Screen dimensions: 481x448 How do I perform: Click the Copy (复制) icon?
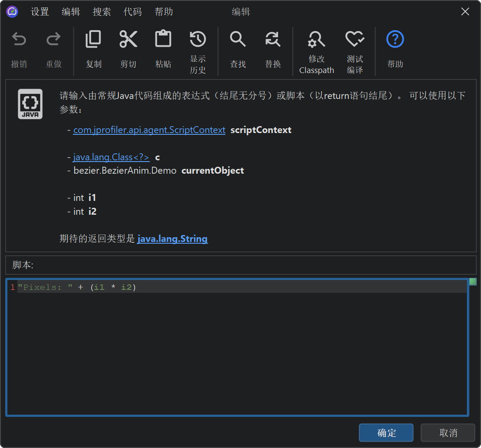pos(93,40)
